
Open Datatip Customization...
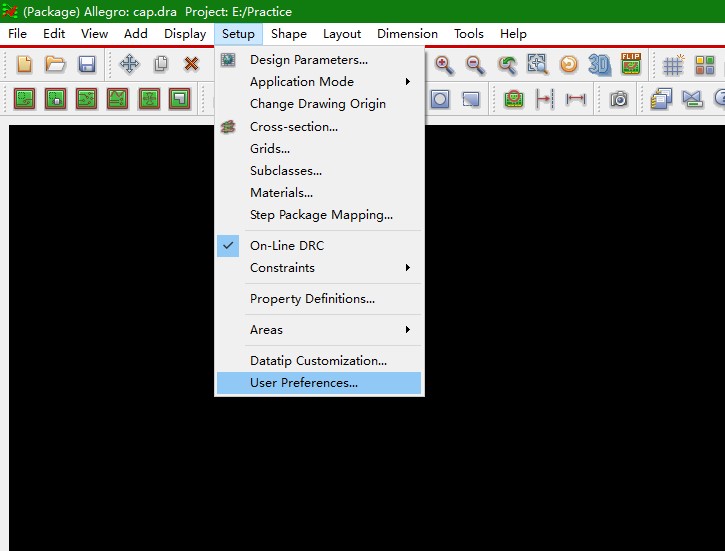pyautogui.click(x=319, y=361)
